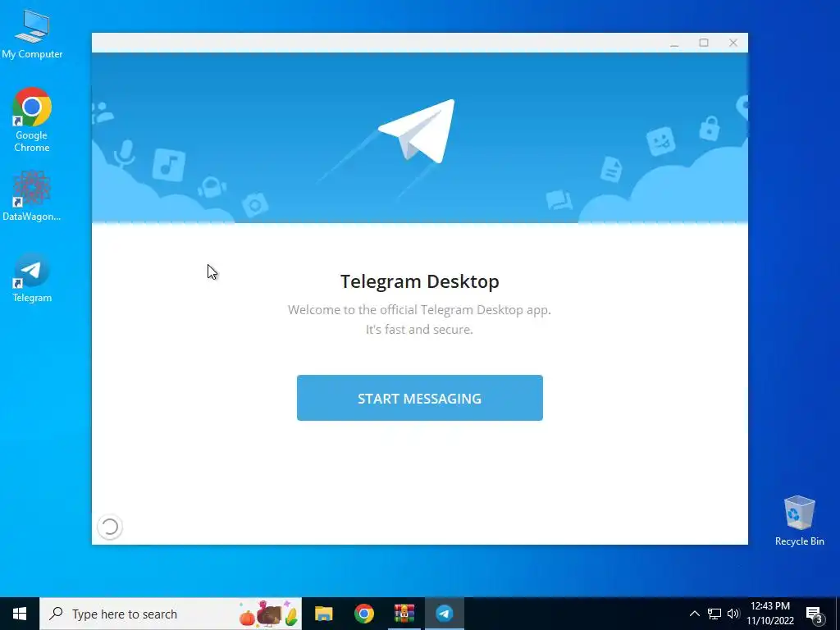Select the Telegram desktop shortcut
The image size is (840, 630).
click(x=32, y=279)
